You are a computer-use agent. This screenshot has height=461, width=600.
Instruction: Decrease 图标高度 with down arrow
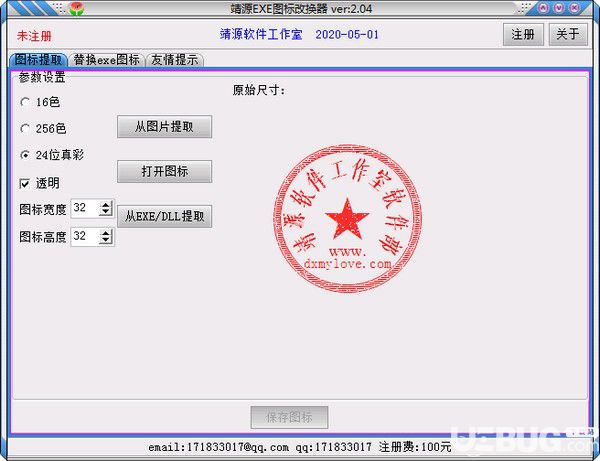[106, 241]
